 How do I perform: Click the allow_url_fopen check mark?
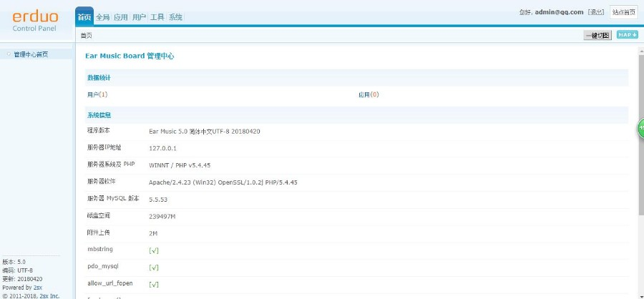[154, 284]
